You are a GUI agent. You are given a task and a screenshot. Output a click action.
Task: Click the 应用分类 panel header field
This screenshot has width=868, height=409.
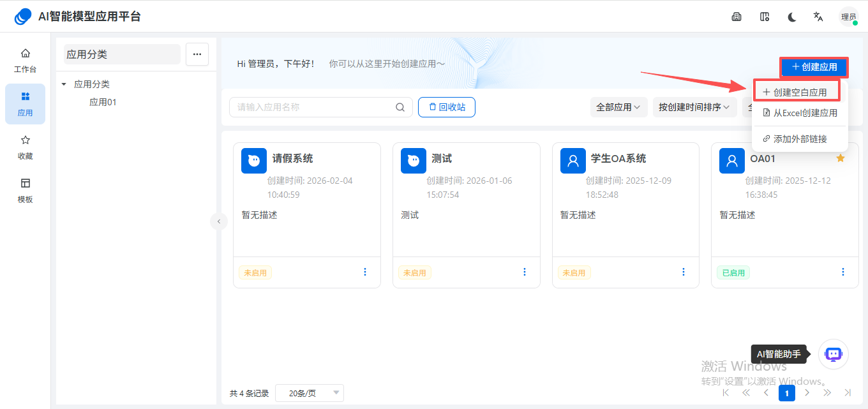coord(122,54)
